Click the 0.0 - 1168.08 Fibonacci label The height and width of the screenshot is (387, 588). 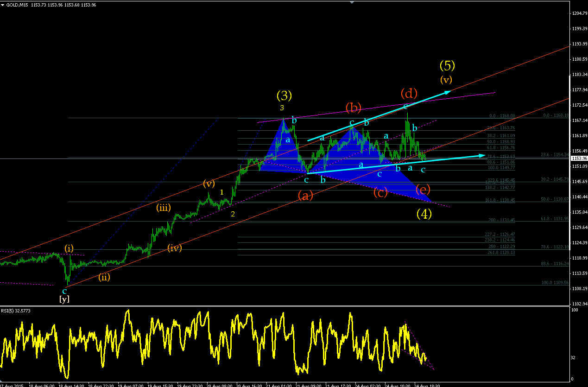pos(502,116)
